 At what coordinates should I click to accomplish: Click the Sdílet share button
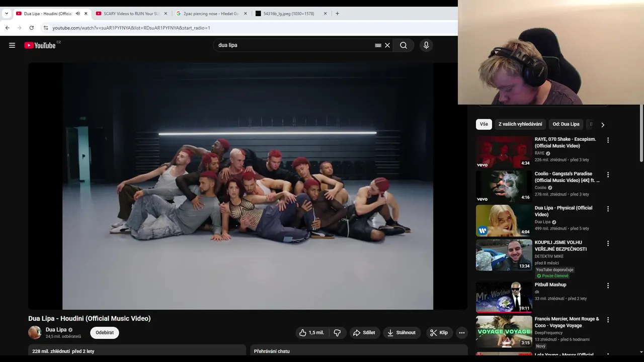pos(365,332)
